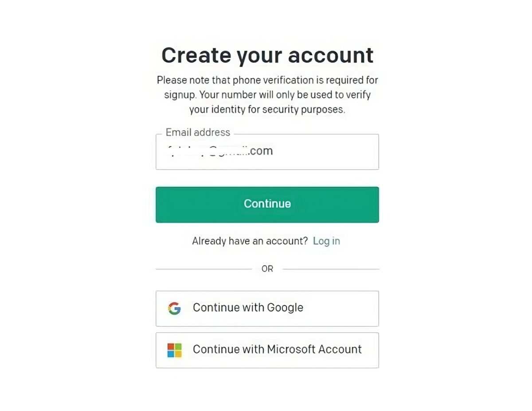Click the Google logo icon
The width and height of the screenshot is (532, 411).
tap(174, 308)
